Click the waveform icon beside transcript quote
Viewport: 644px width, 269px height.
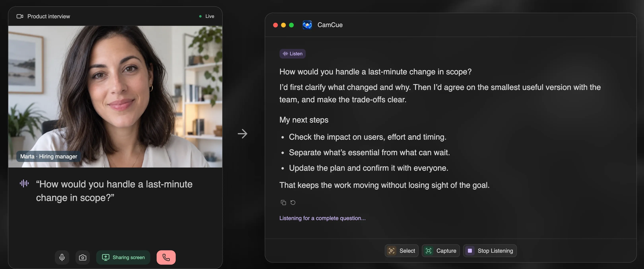point(24,183)
